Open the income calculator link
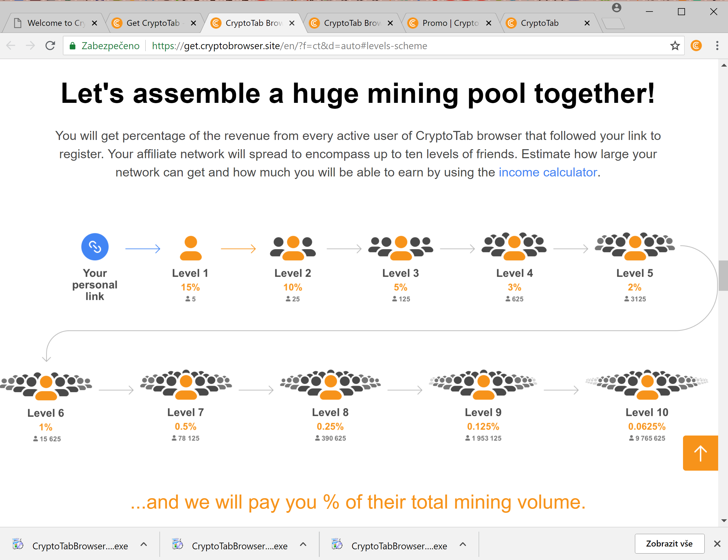This screenshot has height=560, width=728. pyautogui.click(x=548, y=172)
